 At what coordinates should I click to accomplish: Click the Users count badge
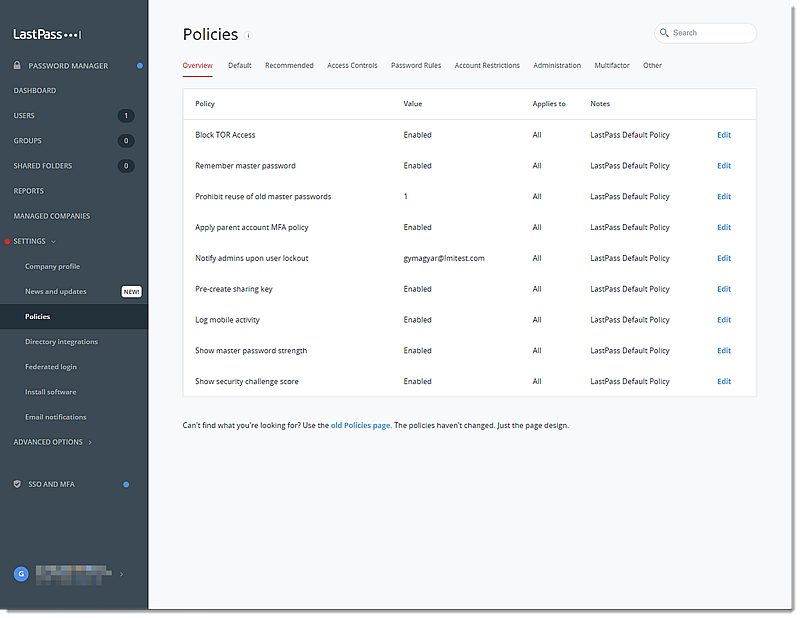pyautogui.click(x=126, y=116)
